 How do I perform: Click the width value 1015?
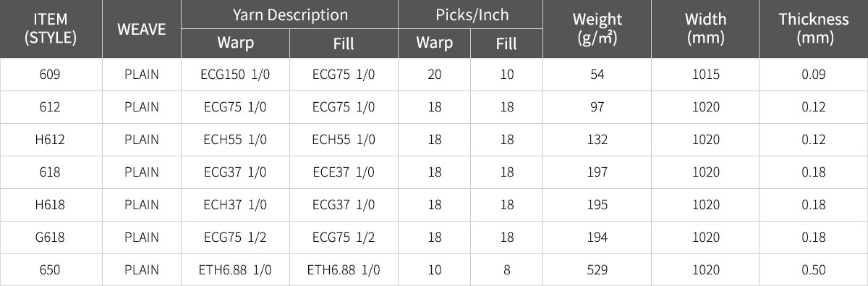point(705,75)
